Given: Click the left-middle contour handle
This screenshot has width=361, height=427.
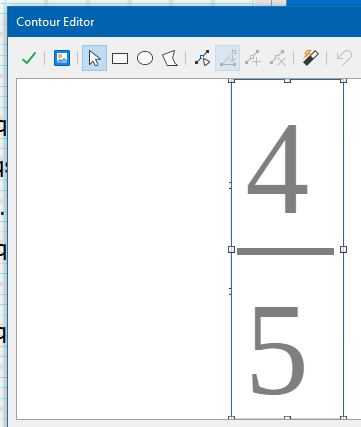Looking at the screenshot, I should (231, 249).
